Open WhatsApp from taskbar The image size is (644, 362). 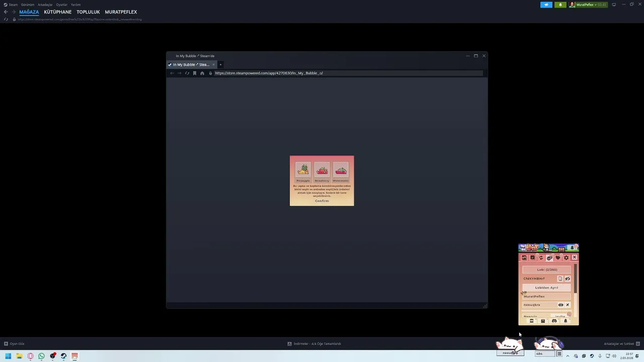(x=41, y=356)
